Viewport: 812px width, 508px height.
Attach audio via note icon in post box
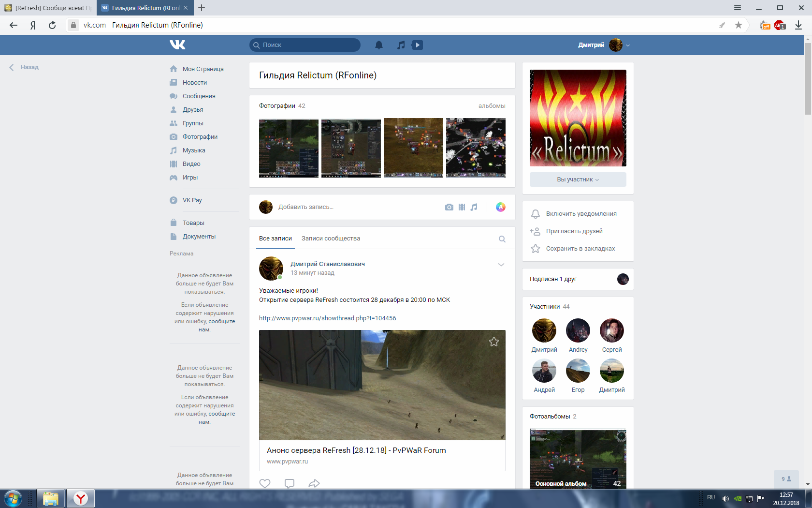474,207
